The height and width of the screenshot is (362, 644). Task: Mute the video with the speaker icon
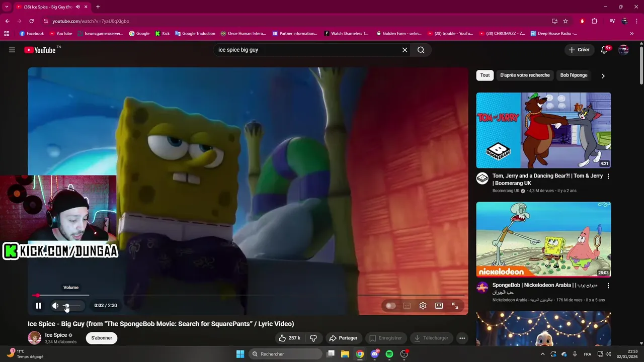[55, 305]
